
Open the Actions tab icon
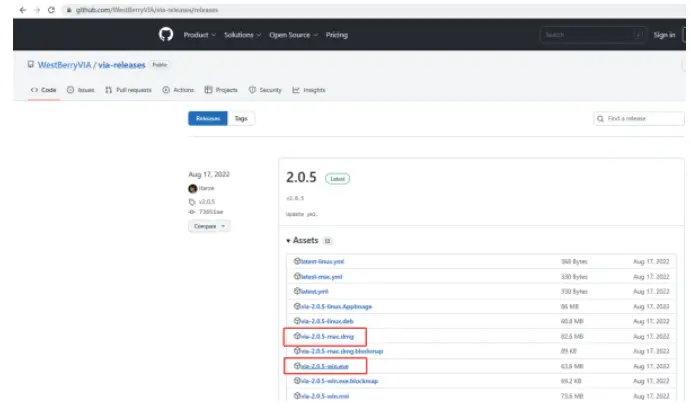click(x=165, y=90)
